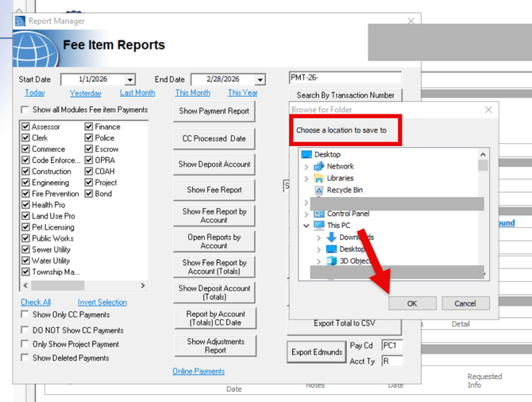
Task: Select the Recycle Bin icon
Action: 319,190
